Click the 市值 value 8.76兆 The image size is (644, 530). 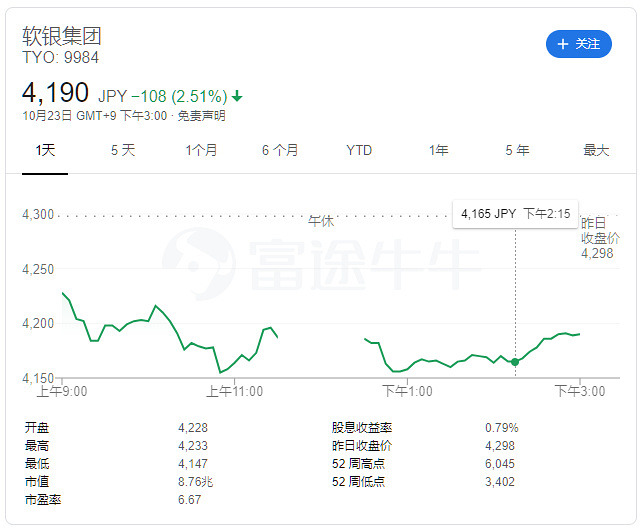click(193, 481)
